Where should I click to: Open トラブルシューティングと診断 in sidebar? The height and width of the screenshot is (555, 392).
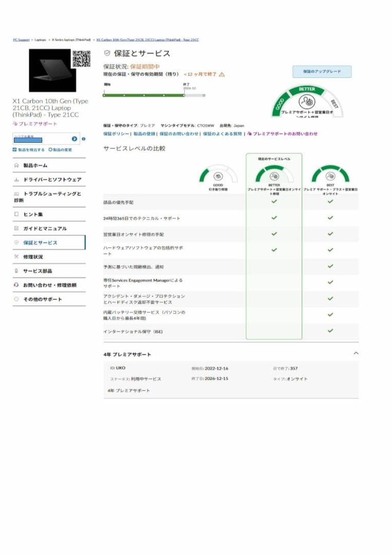pos(49,197)
